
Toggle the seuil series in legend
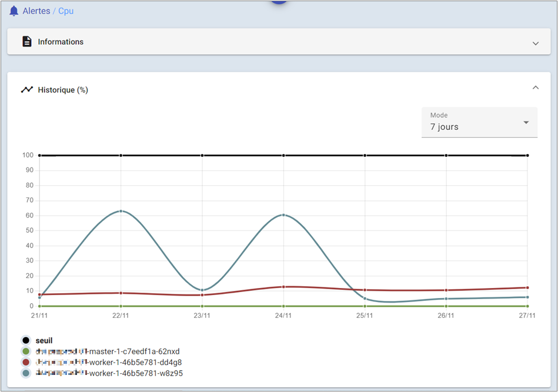(x=44, y=341)
